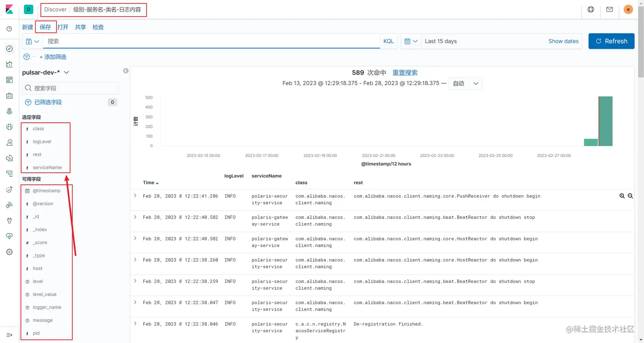Open the 自动 interval dropdown

coord(465,83)
